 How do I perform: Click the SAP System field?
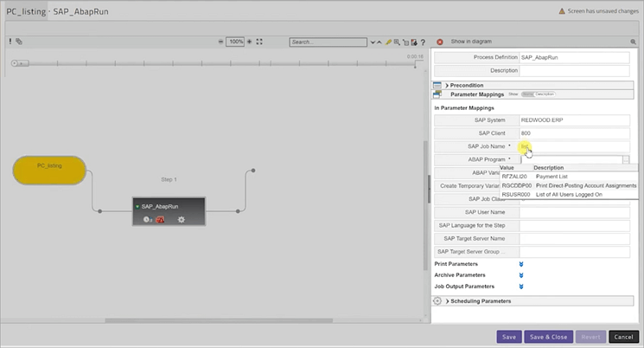574,120
